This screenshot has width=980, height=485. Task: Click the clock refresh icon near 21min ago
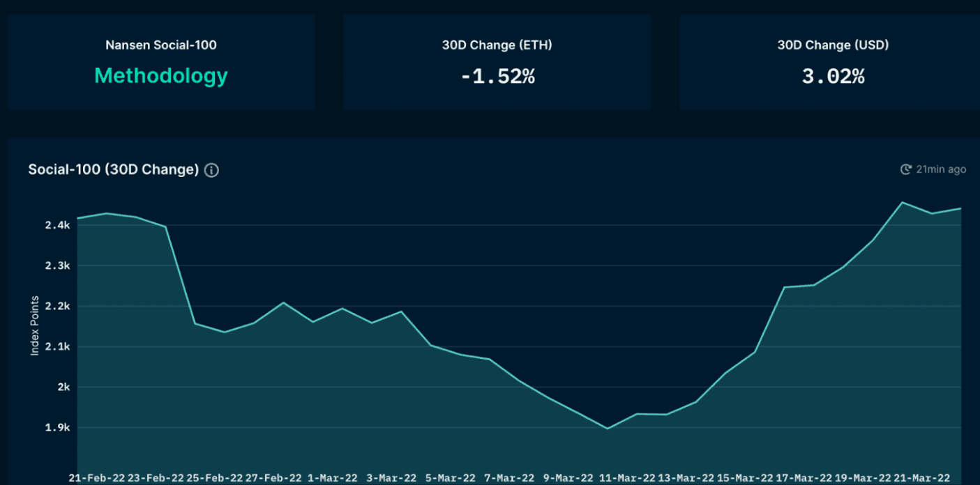click(905, 169)
